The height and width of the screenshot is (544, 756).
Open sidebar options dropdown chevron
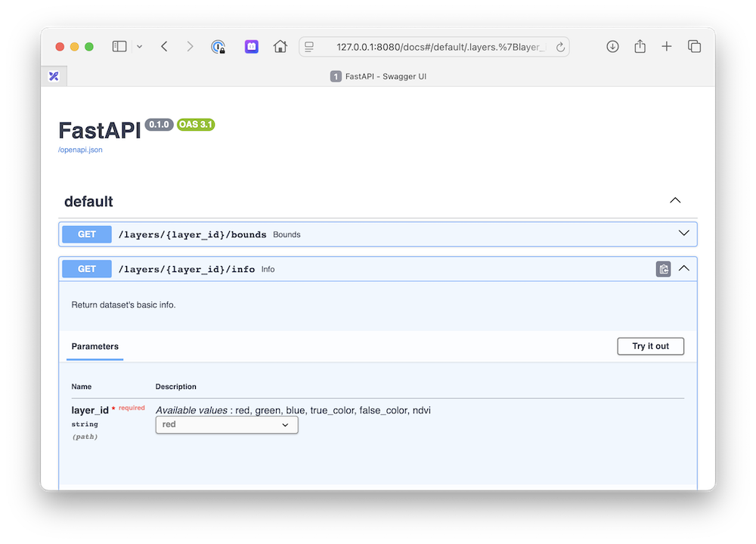[139, 47]
